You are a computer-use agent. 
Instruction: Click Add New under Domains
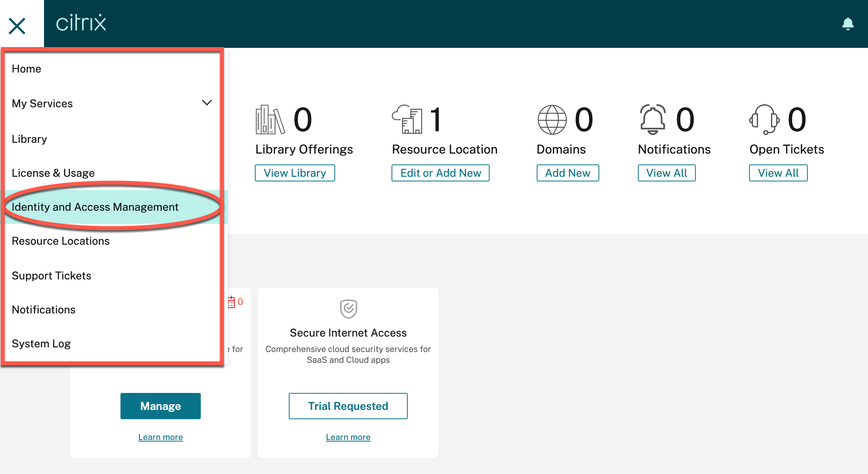pos(568,173)
